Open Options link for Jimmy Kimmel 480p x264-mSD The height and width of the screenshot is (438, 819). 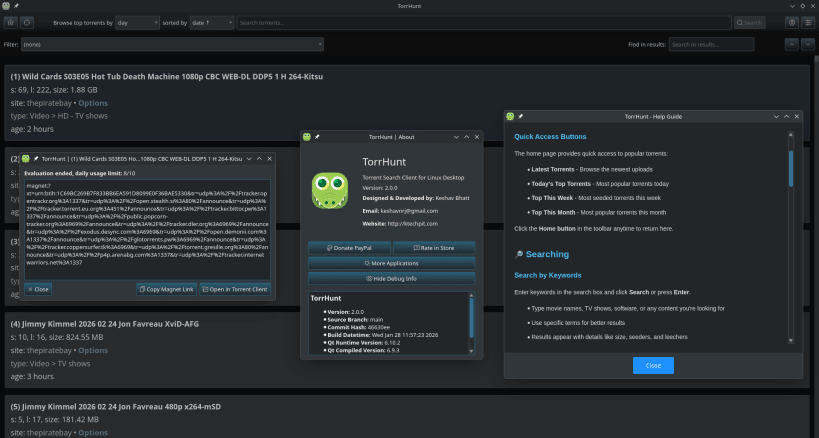93,432
